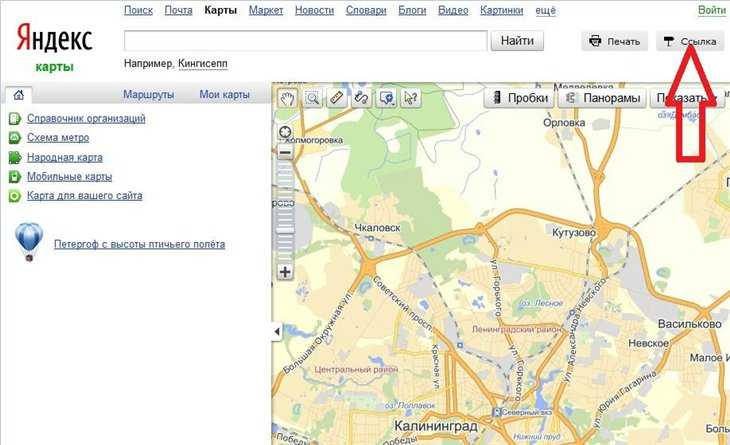730x445 pixels.
Task: Select the what's-here info pointer tool
Action: (x=411, y=98)
